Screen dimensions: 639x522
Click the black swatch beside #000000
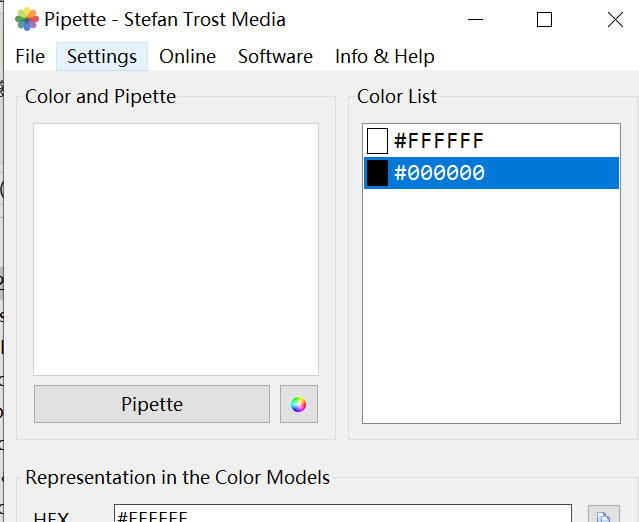coord(377,173)
